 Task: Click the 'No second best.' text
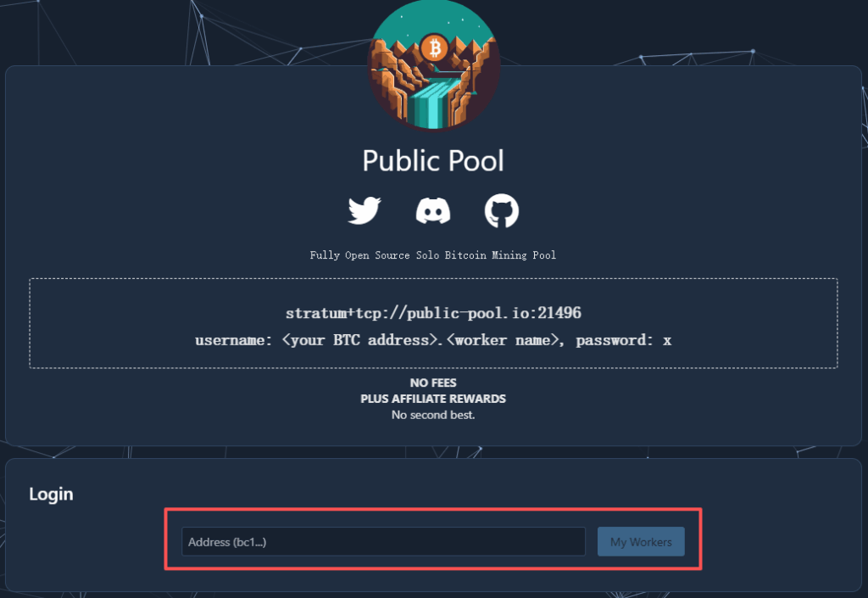(x=433, y=415)
